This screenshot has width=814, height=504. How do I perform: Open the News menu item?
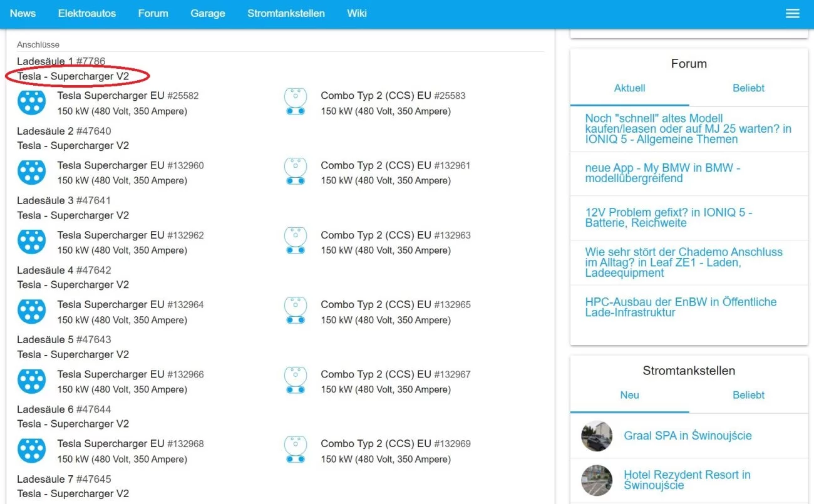click(x=23, y=14)
